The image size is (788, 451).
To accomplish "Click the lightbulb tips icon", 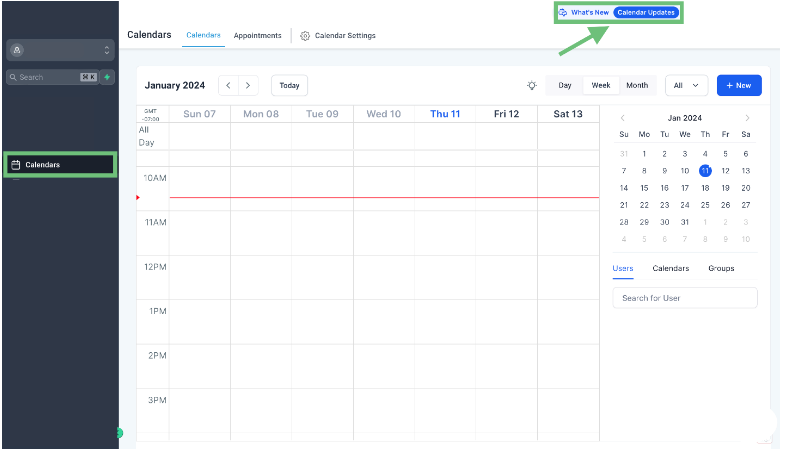I will pos(532,86).
